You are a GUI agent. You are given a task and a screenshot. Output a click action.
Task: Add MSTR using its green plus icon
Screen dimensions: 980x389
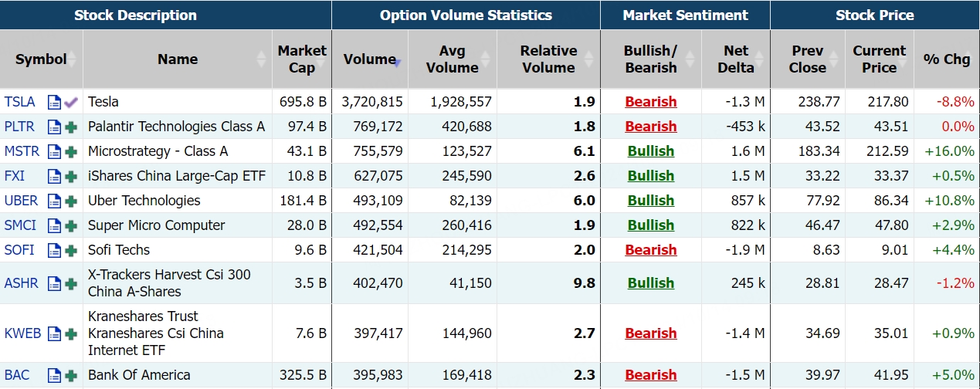pos(71,151)
